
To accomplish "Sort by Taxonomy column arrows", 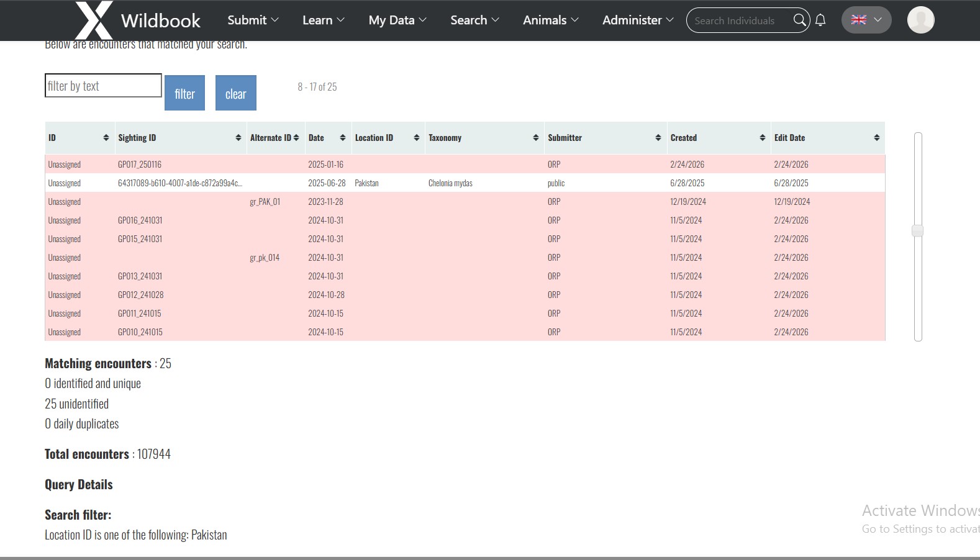I will point(536,138).
